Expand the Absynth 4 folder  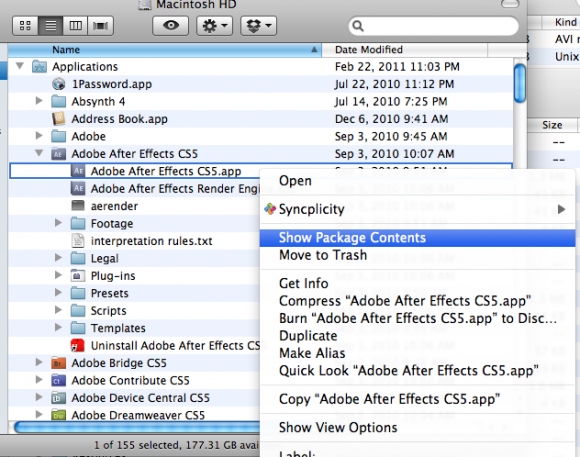39,101
